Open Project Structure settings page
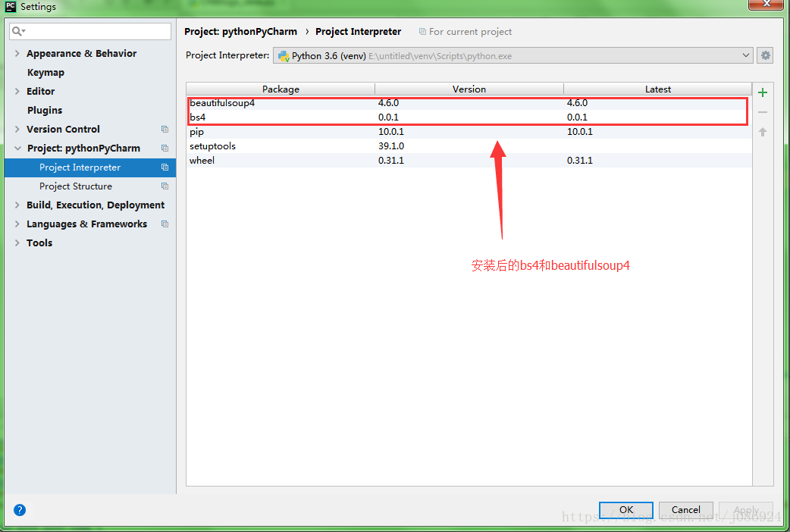Viewport: 790px width, 532px height. 76,186
